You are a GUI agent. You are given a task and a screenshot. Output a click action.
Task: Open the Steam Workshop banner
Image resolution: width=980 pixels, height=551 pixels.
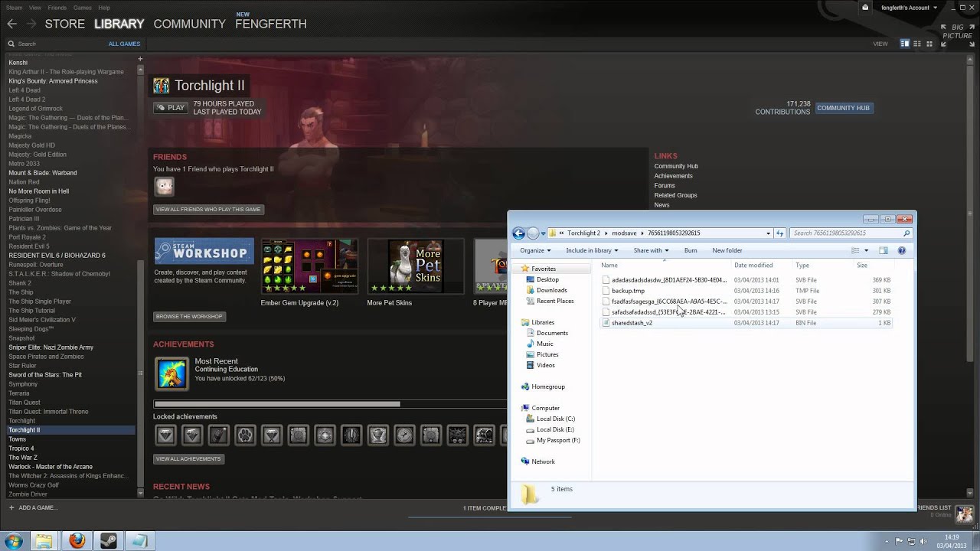pos(204,252)
